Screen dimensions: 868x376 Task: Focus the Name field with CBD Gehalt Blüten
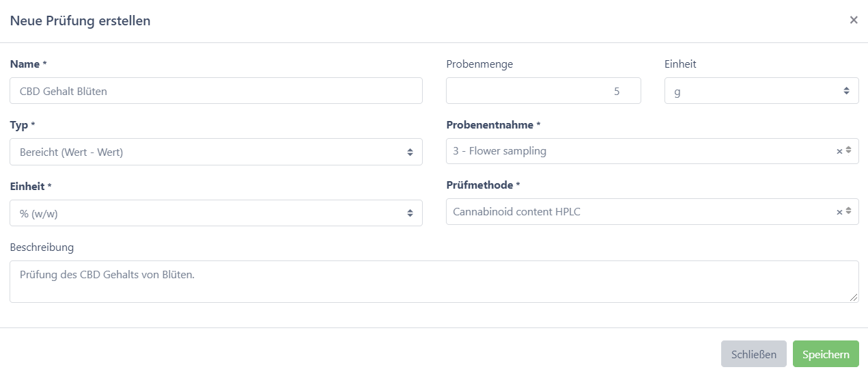[216, 91]
